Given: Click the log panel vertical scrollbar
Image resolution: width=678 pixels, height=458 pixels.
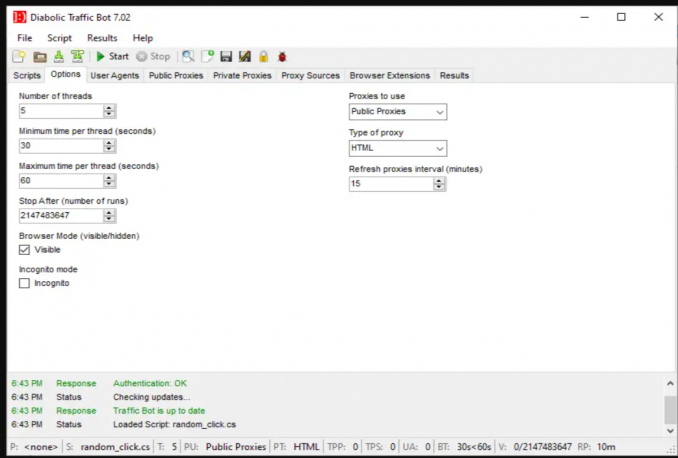Looking at the screenshot, I should pos(670,410).
